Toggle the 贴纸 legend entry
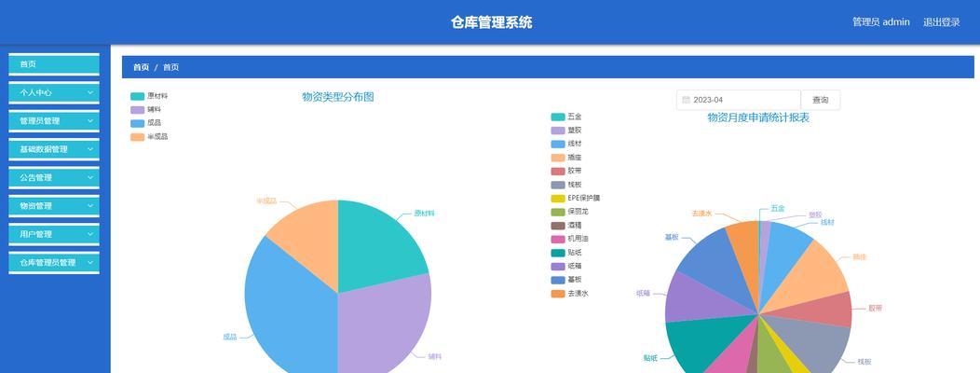 (x=566, y=253)
